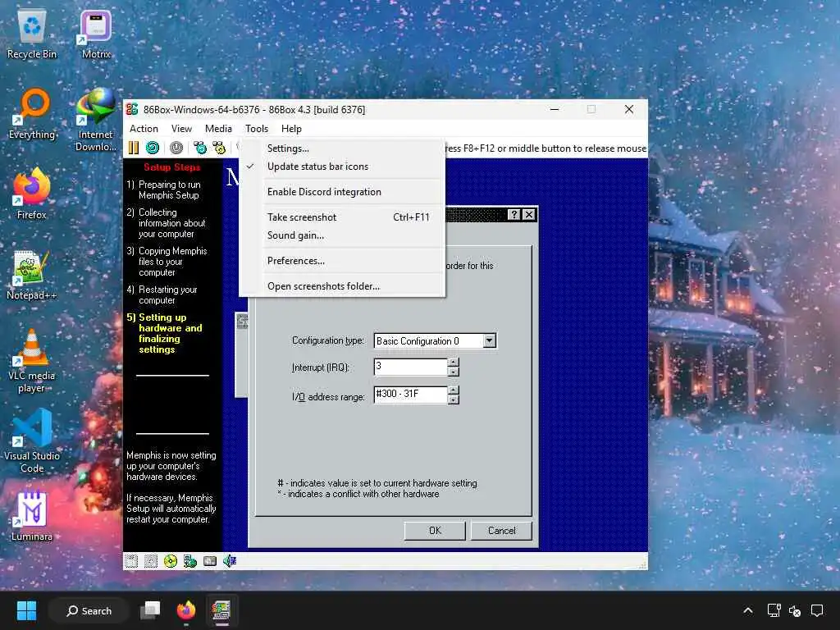Click the green hard reset toolbar icon
840x630 pixels.
pos(153,148)
